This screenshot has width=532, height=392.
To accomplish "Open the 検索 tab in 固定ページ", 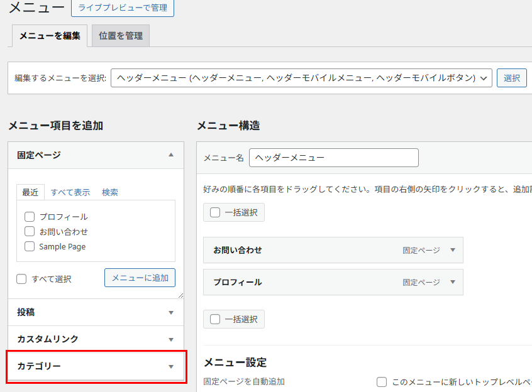I will [109, 192].
